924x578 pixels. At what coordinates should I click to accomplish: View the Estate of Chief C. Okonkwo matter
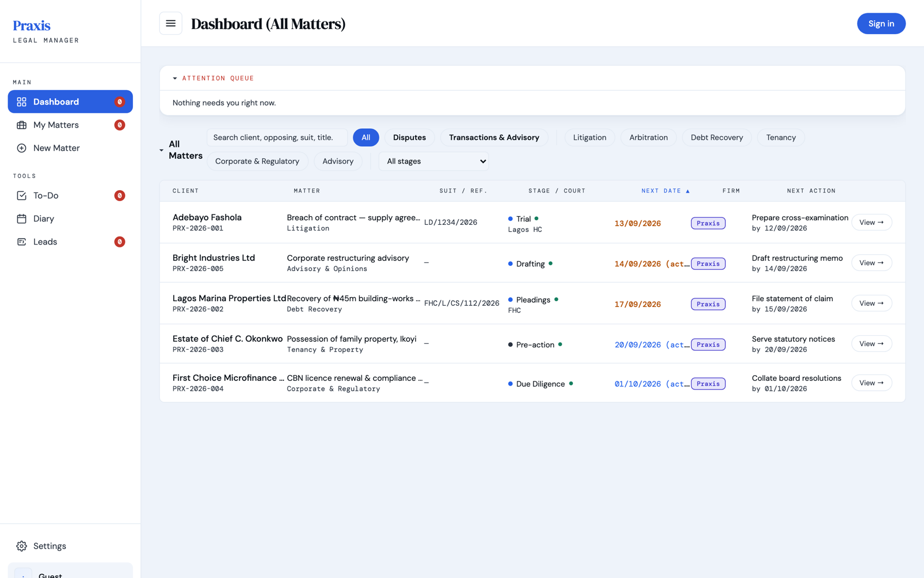tap(871, 344)
